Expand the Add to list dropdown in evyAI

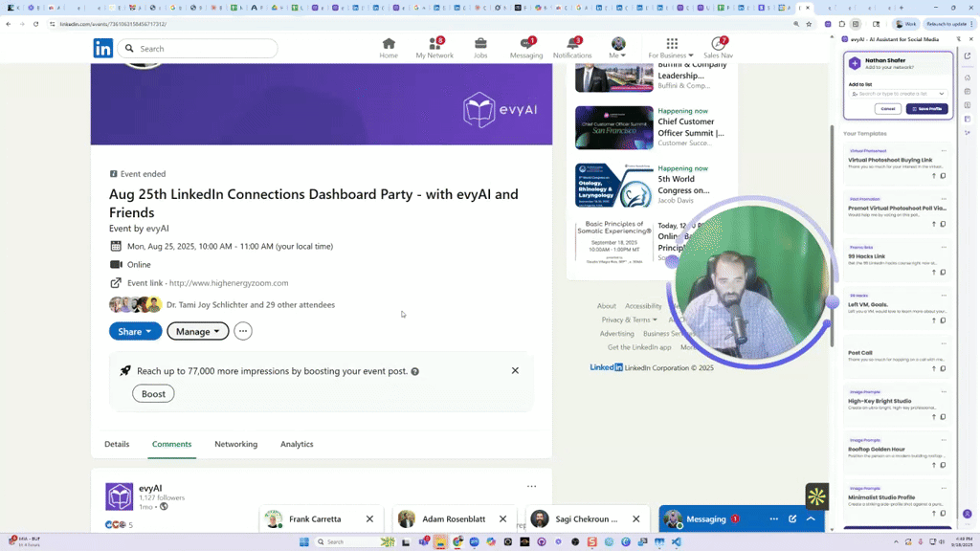942,94
